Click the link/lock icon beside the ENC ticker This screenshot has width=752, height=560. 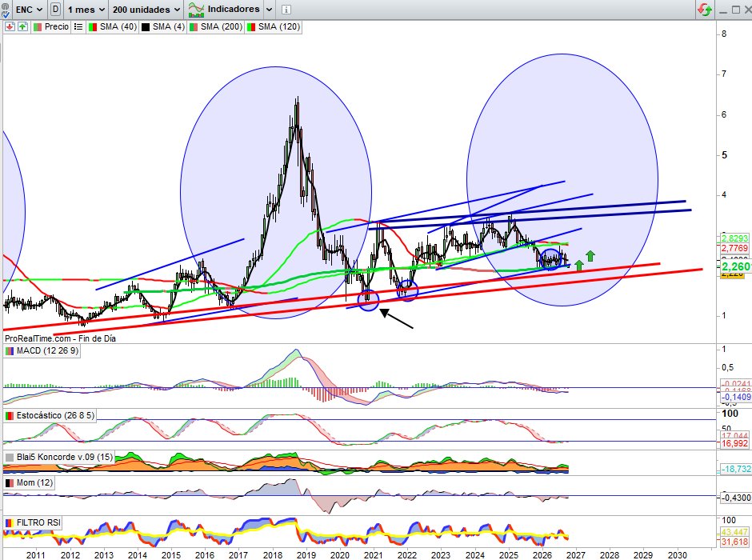point(6,9)
